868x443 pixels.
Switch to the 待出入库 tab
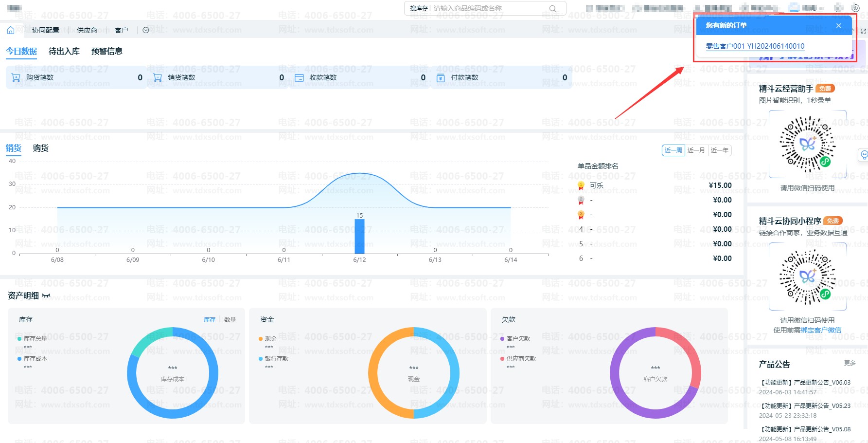(x=64, y=51)
